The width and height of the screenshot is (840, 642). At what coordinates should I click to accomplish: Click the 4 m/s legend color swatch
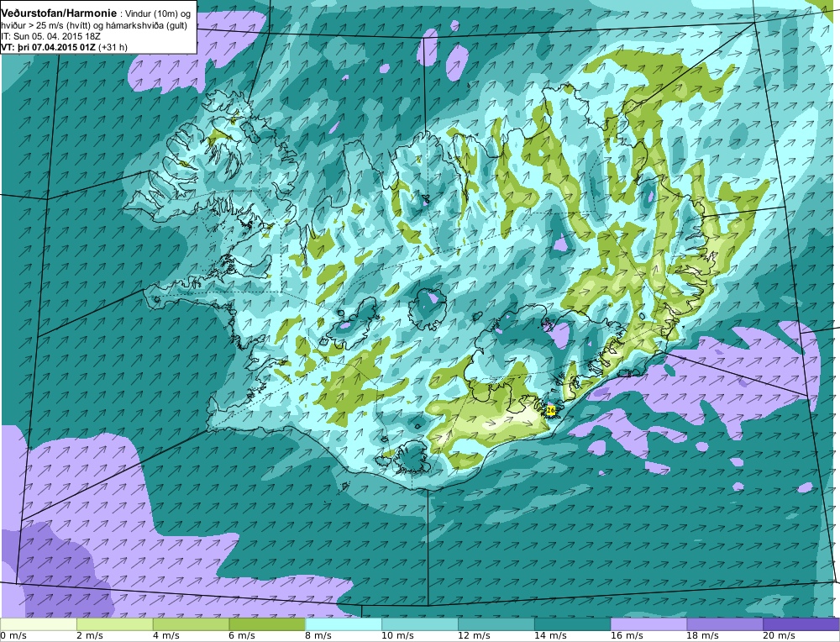[192, 624]
